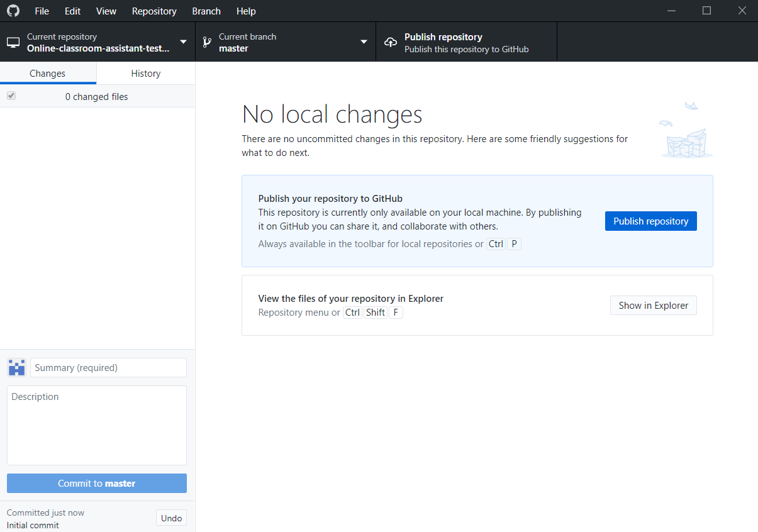This screenshot has height=532, width=758.
Task: Switch to the Changes tab
Action: pos(48,73)
